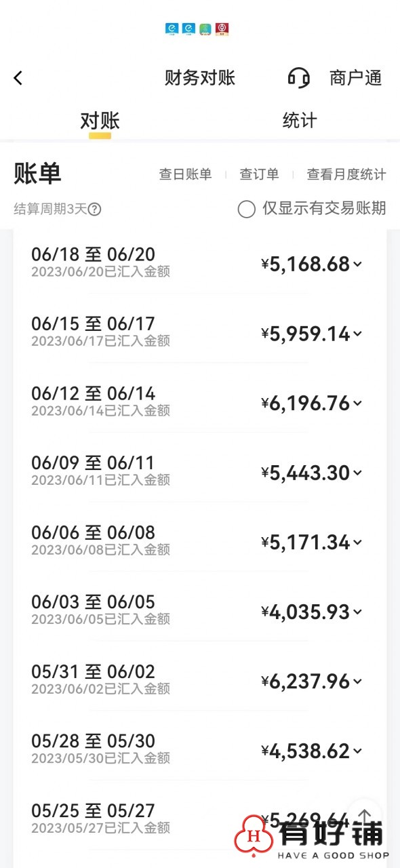Tap the settlement period help icon
Image resolution: width=400 pixels, height=868 pixels.
[x=95, y=210]
